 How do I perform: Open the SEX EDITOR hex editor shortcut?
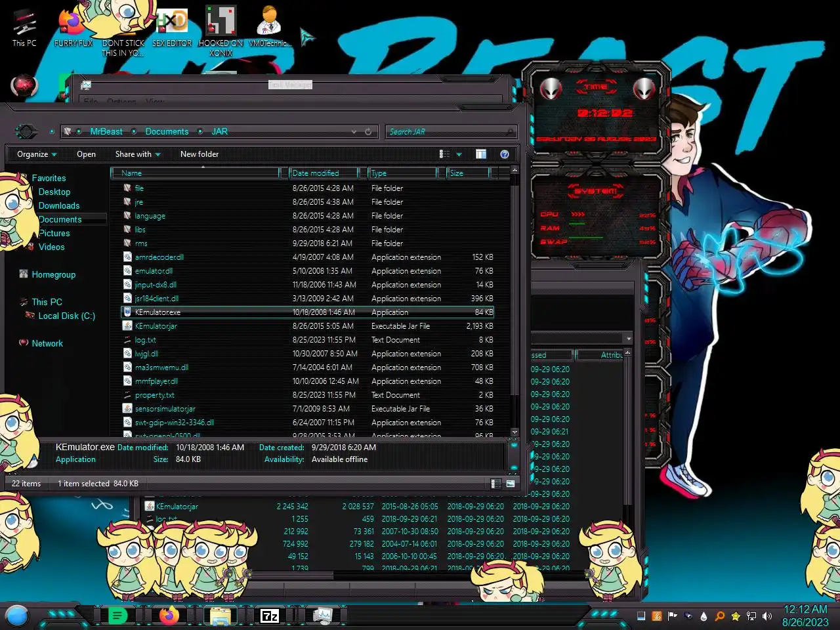tap(172, 28)
